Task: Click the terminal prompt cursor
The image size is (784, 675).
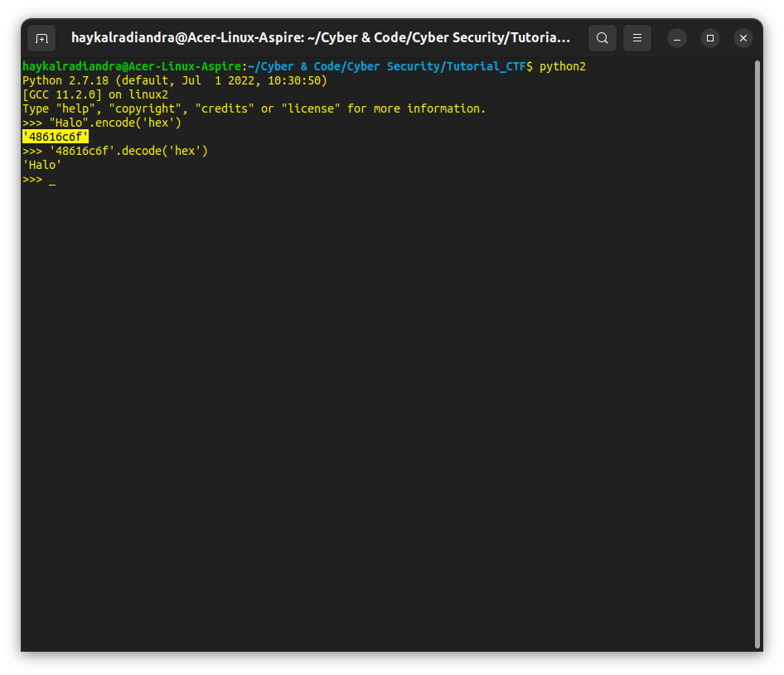Action: pyautogui.click(x=53, y=179)
